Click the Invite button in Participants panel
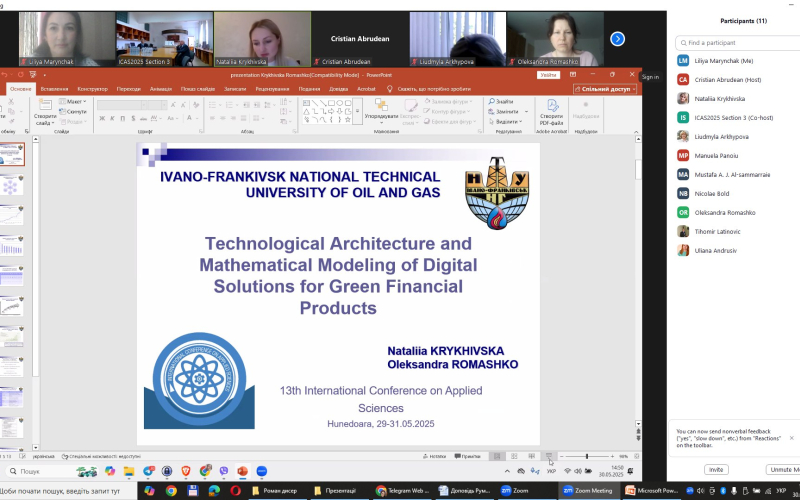The height and width of the screenshot is (500, 800). coord(716,469)
